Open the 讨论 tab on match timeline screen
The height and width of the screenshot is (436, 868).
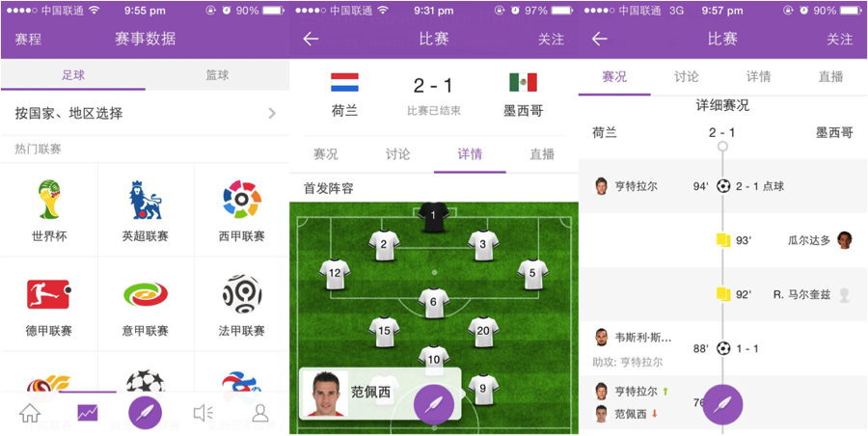pos(687,76)
